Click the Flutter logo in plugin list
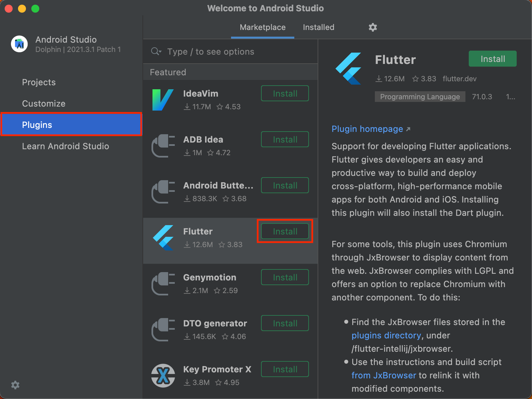This screenshot has height=399, width=532. pyautogui.click(x=163, y=238)
